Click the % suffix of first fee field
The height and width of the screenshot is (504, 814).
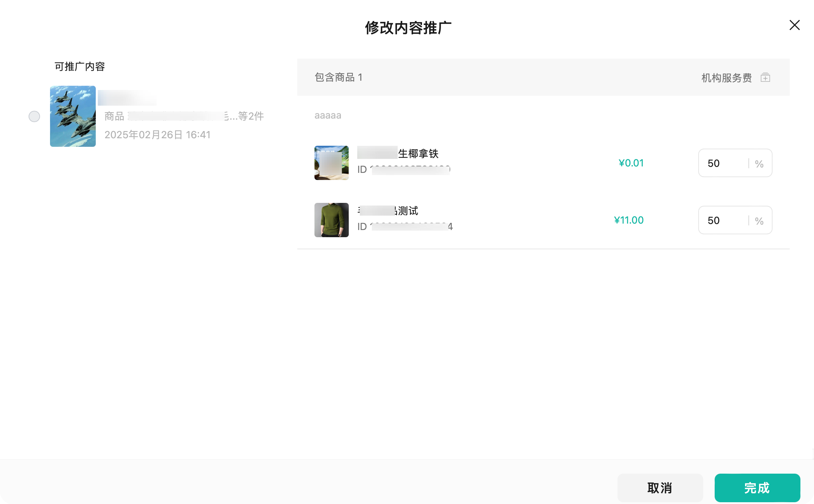[x=759, y=164]
